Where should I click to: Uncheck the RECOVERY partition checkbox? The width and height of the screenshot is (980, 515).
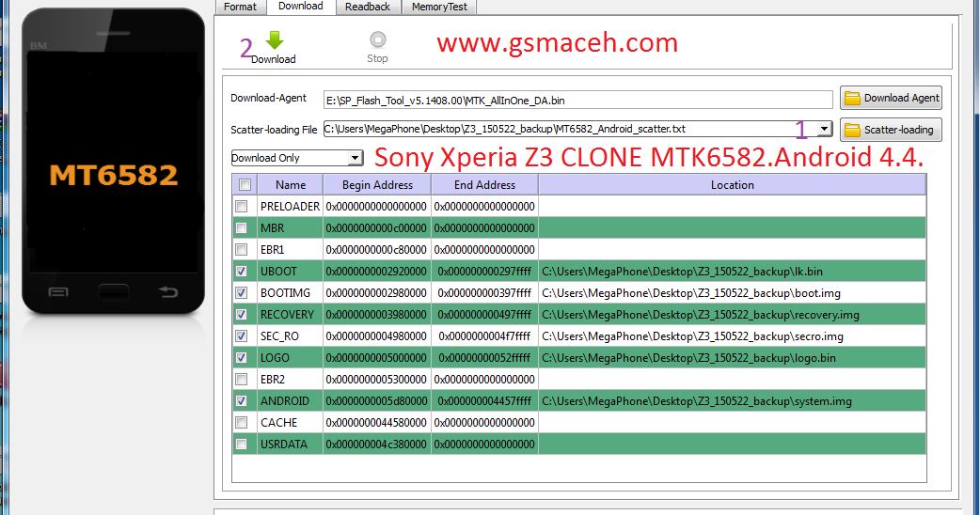click(x=242, y=315)
